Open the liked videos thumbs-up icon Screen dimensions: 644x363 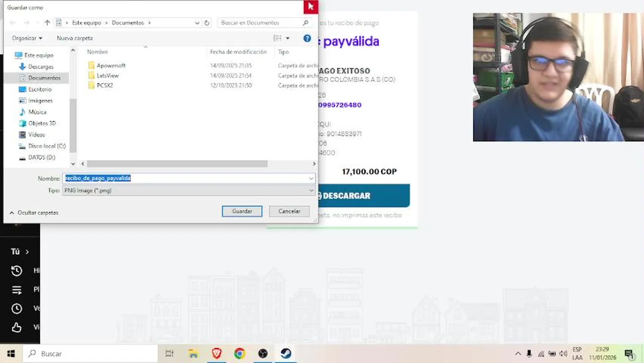(x=17, y=328)
